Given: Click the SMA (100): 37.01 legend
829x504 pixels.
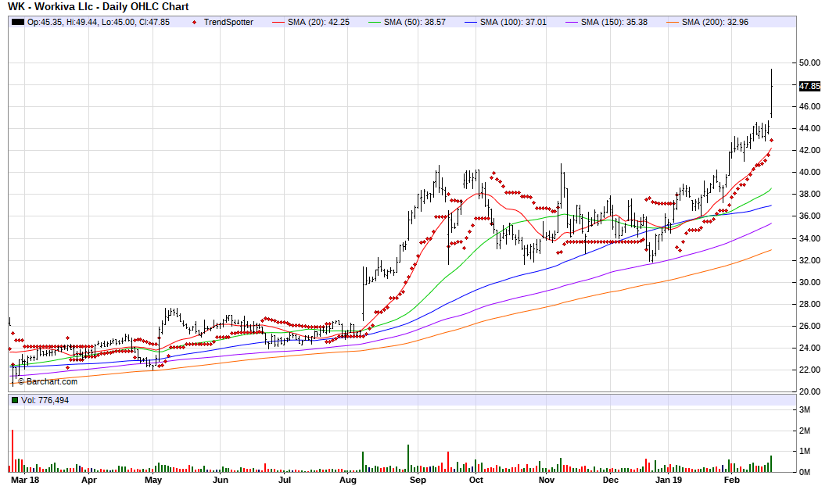Looking at the screenshot, I should tap(513, 22).
